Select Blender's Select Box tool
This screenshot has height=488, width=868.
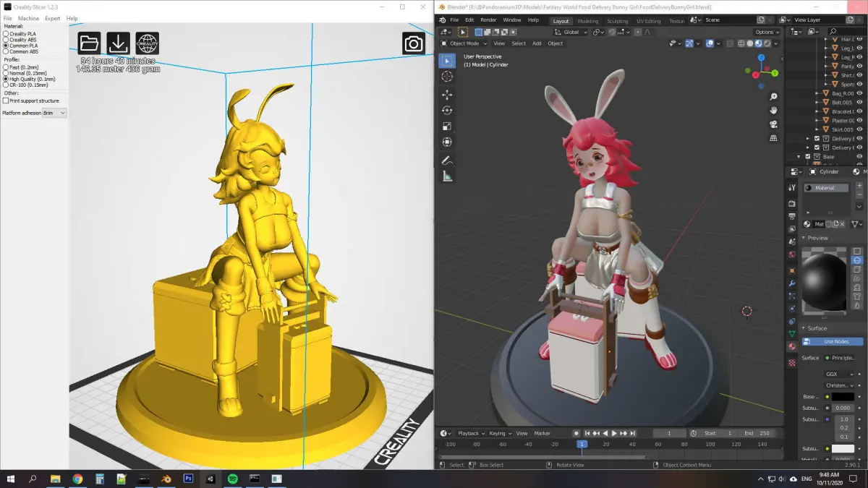[447, 61]
